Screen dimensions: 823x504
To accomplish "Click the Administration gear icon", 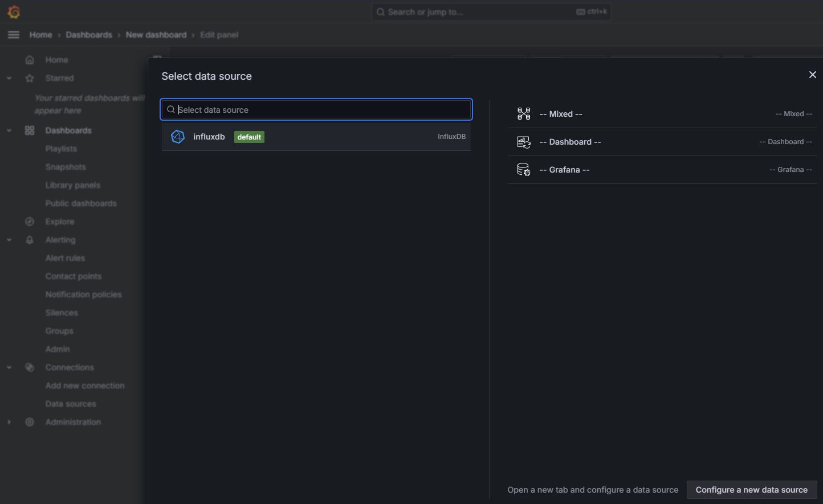I will click(x=30, y=422).
